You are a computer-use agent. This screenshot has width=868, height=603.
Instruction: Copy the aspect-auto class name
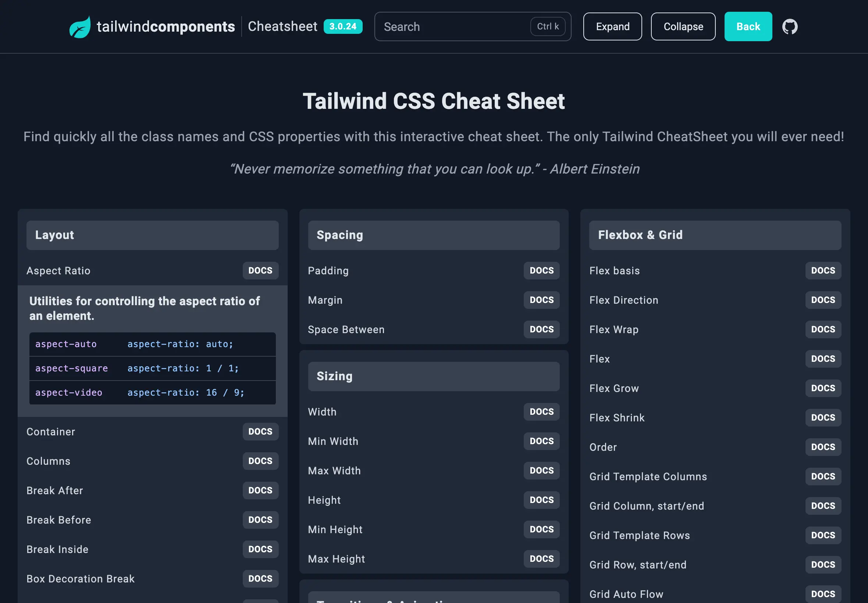(x=66, y=344)
